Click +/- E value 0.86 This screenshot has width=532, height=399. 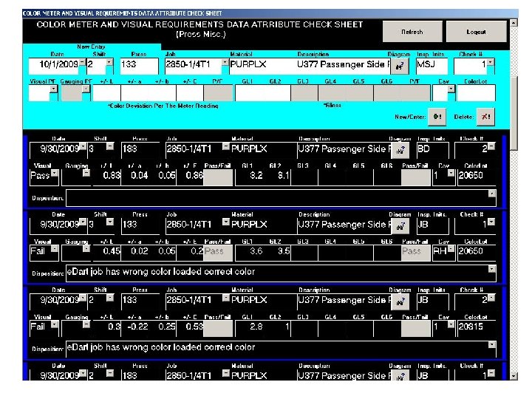coord(194,175)
